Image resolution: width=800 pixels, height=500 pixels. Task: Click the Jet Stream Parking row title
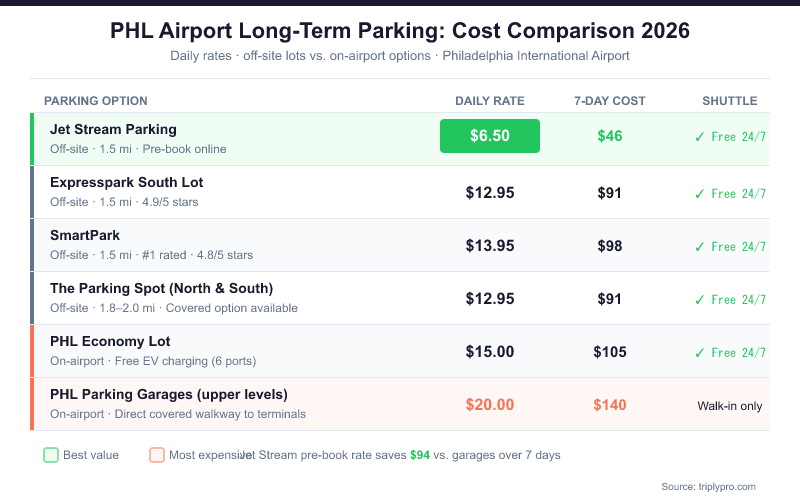pyautogui.click(x=113, y=129)
